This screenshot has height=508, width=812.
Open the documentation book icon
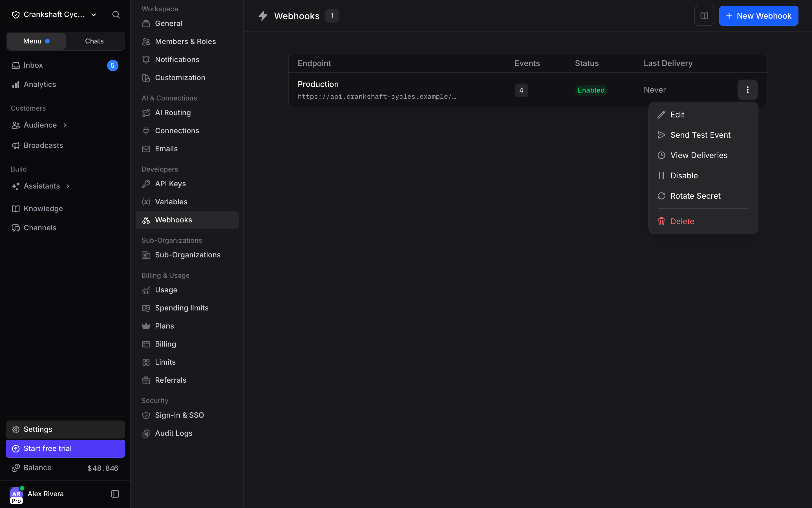tap(704, 16)
